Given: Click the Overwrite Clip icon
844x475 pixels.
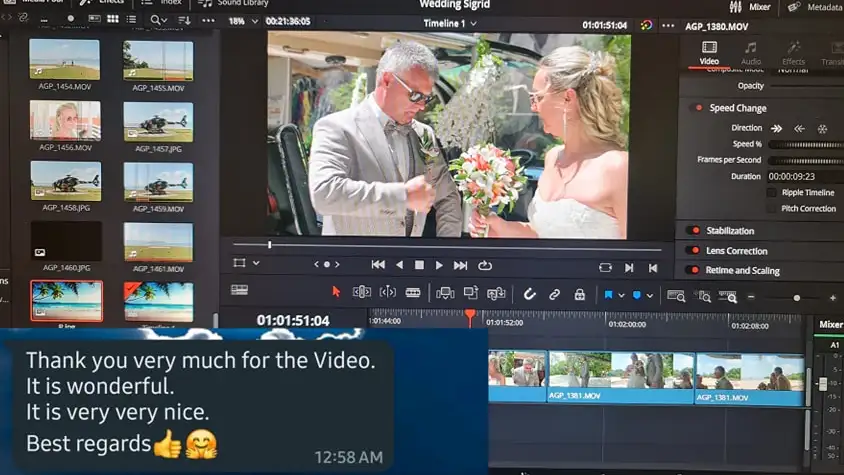Looking at the screenshot, I should (471, 293).
